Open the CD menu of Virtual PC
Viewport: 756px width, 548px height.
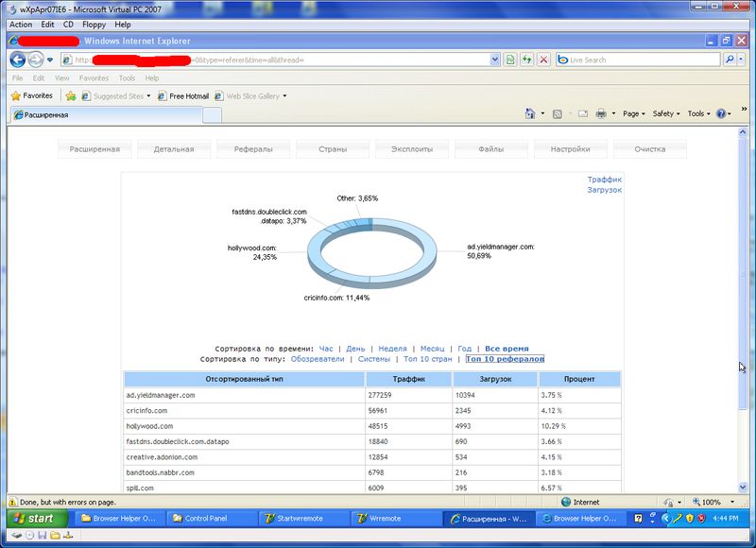point(68,25)
